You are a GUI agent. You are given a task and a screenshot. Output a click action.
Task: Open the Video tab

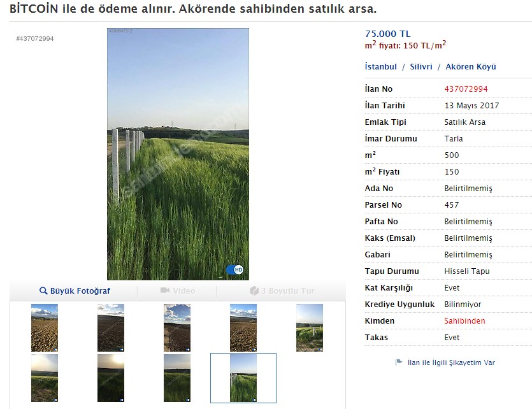178,291
